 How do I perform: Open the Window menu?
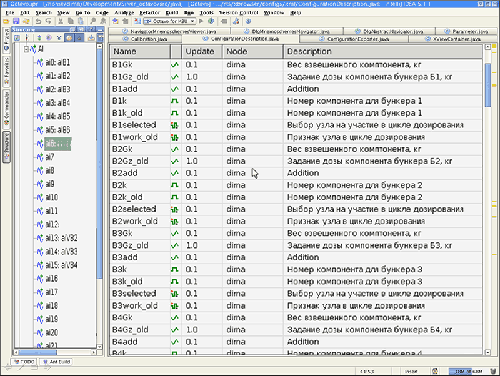point(274,13)
